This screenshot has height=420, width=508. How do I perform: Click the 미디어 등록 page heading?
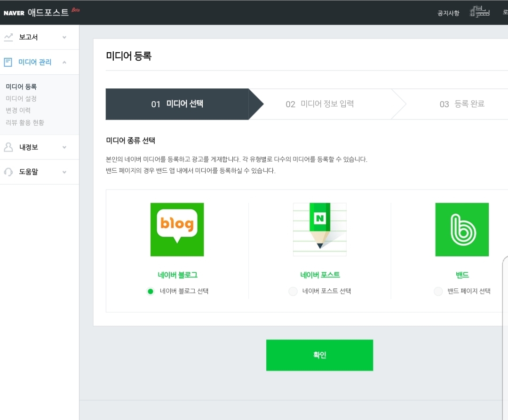pyautogui.click(x=128, y=56)
